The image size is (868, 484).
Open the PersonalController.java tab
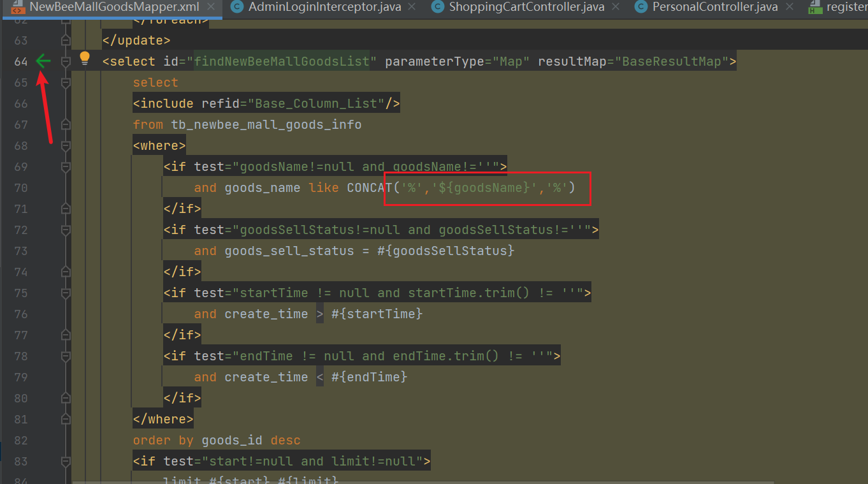point(714,8)
